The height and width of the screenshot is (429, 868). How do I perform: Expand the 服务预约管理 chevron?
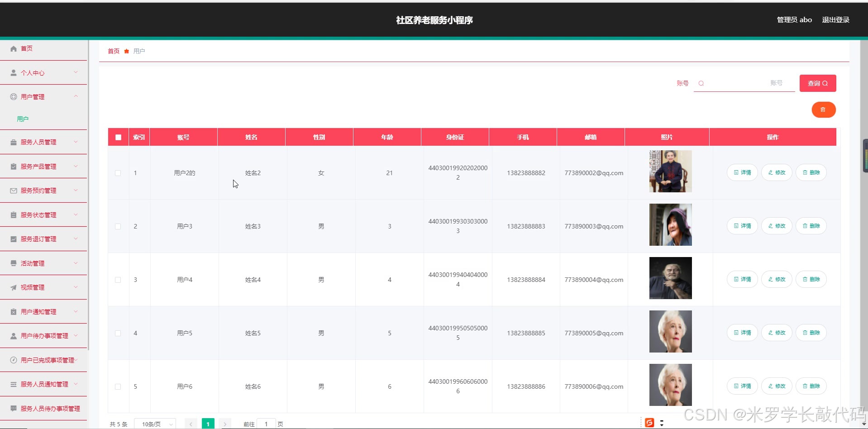tap(76, 190)
